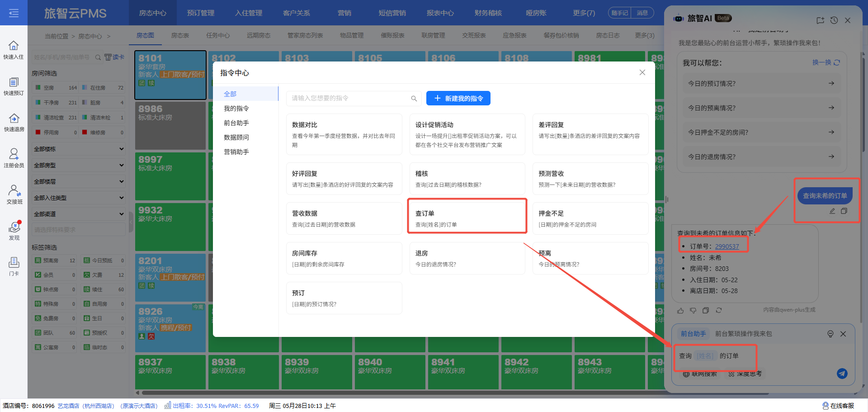Close the 旅智AI panel
The width and height of the screenshot is (868, 412).
pos(848,20)
